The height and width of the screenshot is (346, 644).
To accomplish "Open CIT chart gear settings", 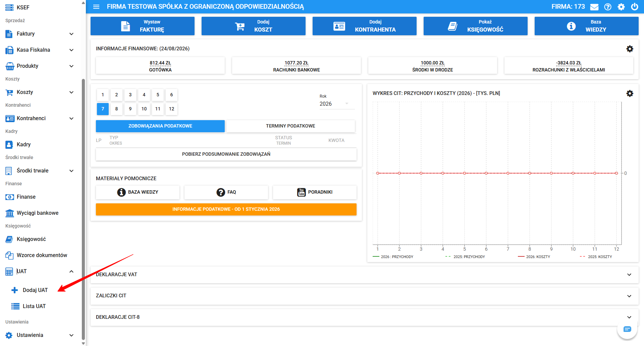I will pyautogui.click(x=630, y=93).
